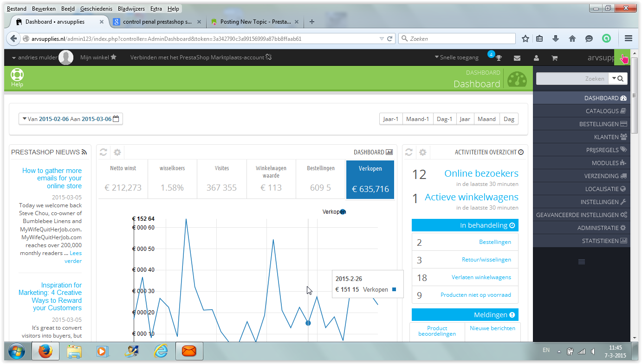Launch Firefox from the Windows taskbar
The width and height of the screenshot is (642, 364).
45,352
